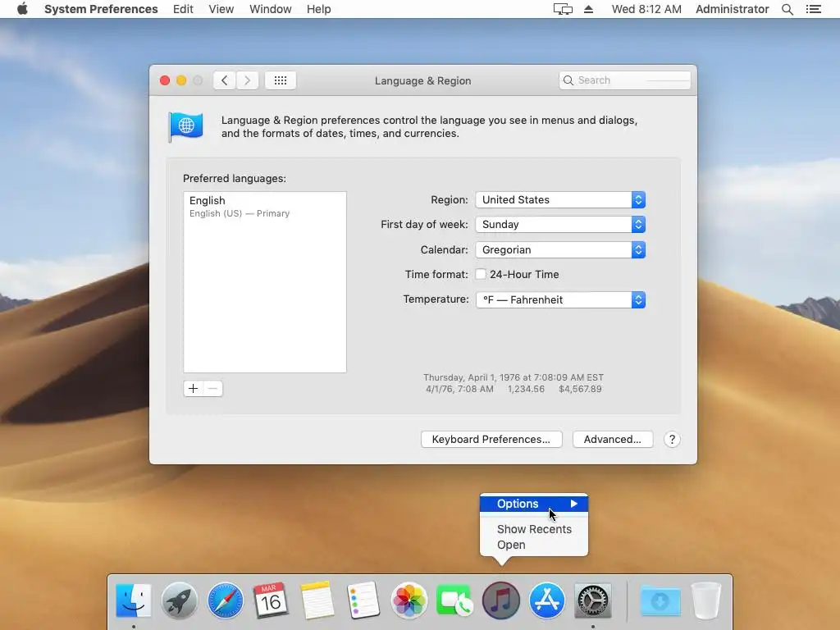
Task: Choose Open in the Dock menu
Action: pos(533,545)
